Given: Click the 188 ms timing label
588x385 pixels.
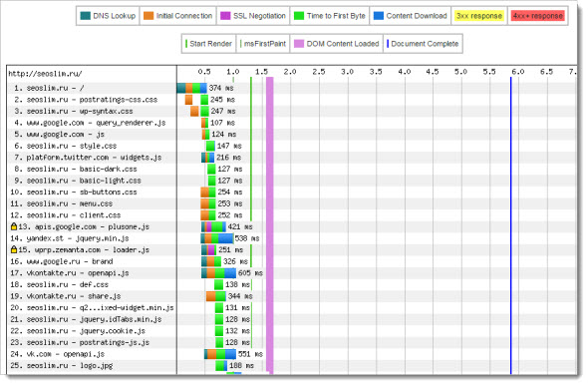Looking at the screenshot, I should point(241,365).
